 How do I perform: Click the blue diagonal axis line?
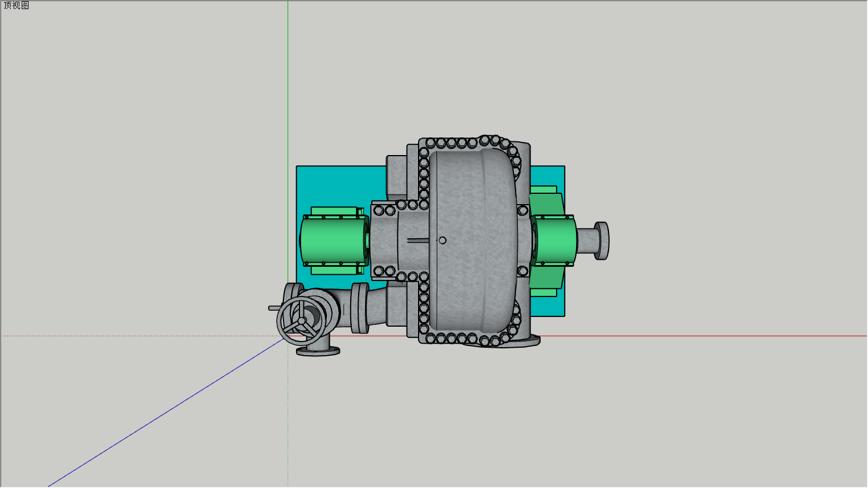[165, 412]
